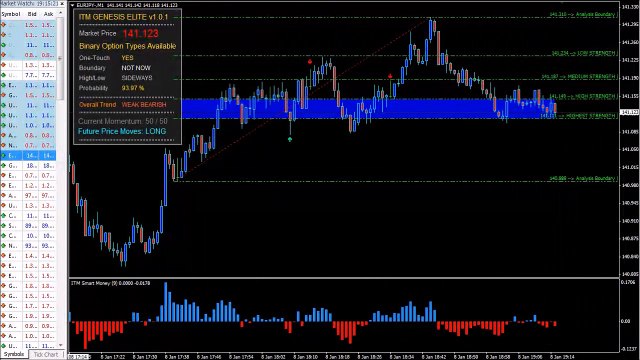The width and height of the screenshot is (640, 360).
Task: Click the orange arrow icon on 1.2.. row
Action: pyautogui.click(x=4, y=186)
